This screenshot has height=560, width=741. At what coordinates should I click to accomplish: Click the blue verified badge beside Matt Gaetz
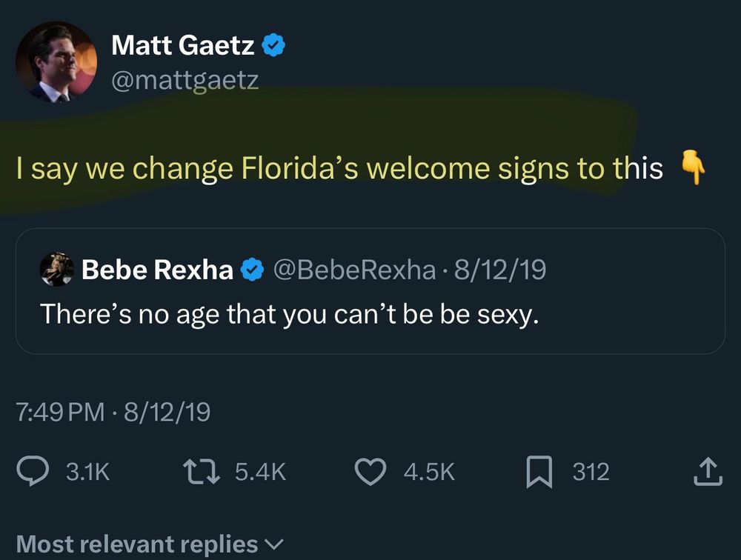pos(275,46)
